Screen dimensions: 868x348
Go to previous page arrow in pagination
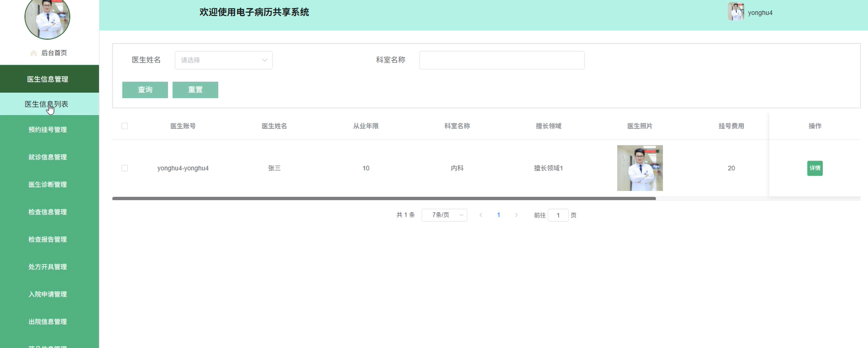(x=481, y=215)
